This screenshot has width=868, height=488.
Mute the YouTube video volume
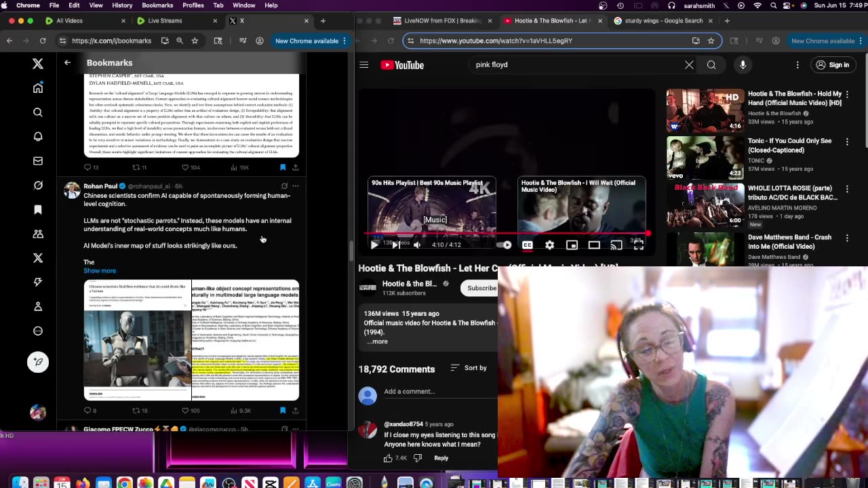[417, 245]
